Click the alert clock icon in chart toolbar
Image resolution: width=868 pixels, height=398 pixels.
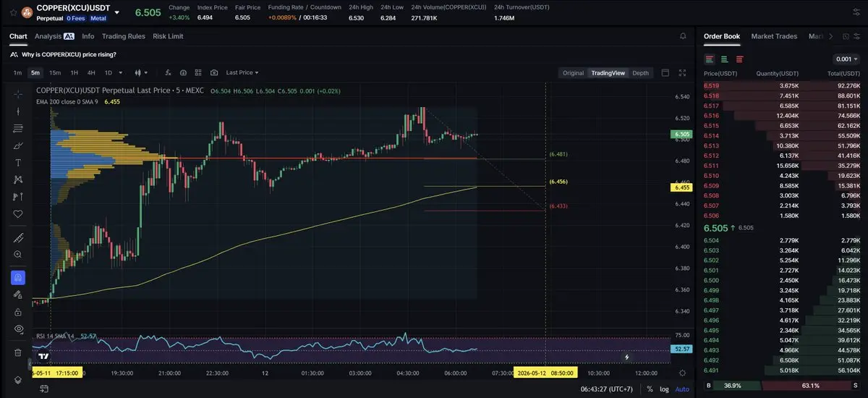click(183, 72)
